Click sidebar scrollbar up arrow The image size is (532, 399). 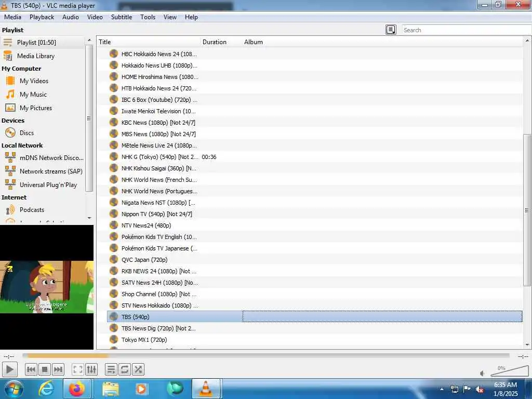89,40
